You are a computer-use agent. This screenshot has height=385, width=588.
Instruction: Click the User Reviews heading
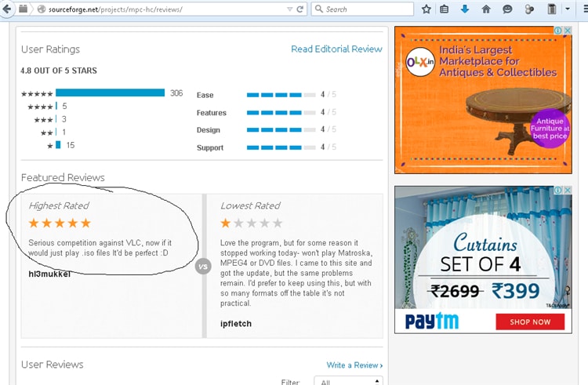[52, 365]
